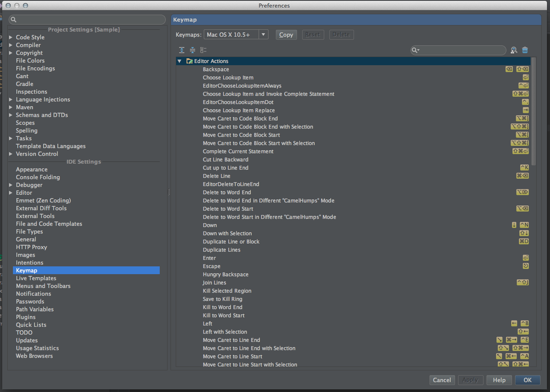550x392 pixels.
Task: Click the magnifier in the left search field
Action: click(x=13, y=19)
